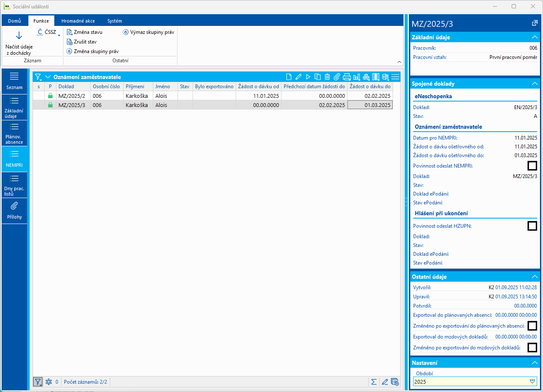Viewport: 543px width, 392px height.
Task: Collapse the Ostatní údaje section
Action: pos(535,277)
